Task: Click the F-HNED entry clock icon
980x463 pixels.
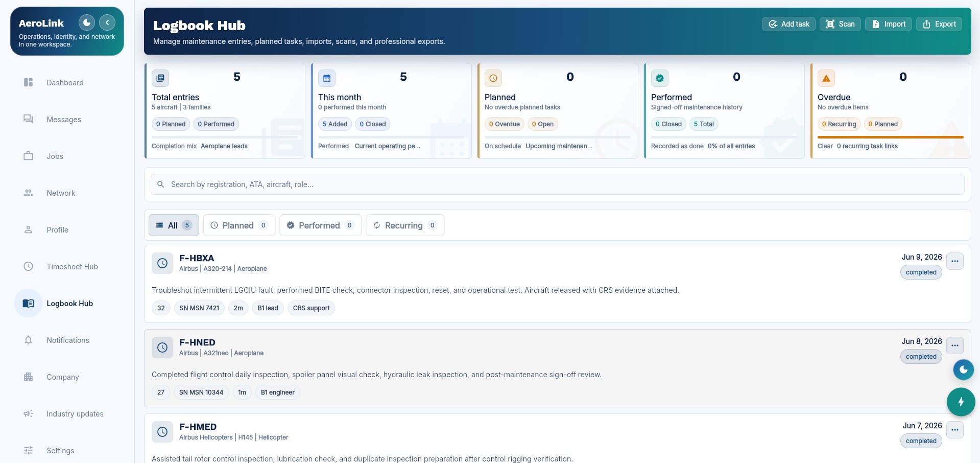Action: 162,348
